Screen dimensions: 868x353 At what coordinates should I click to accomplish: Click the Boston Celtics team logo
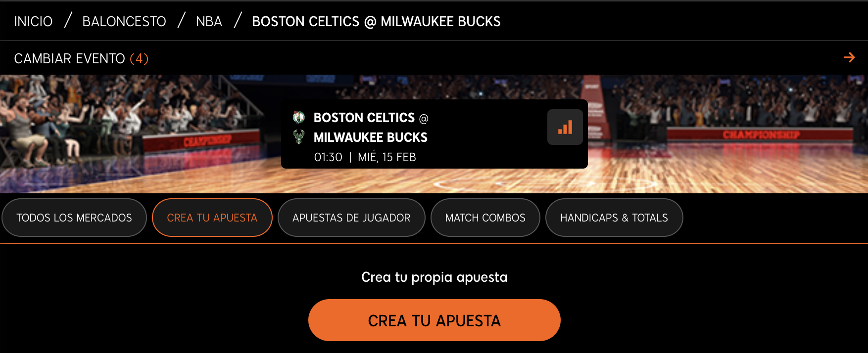click(298, 117)
